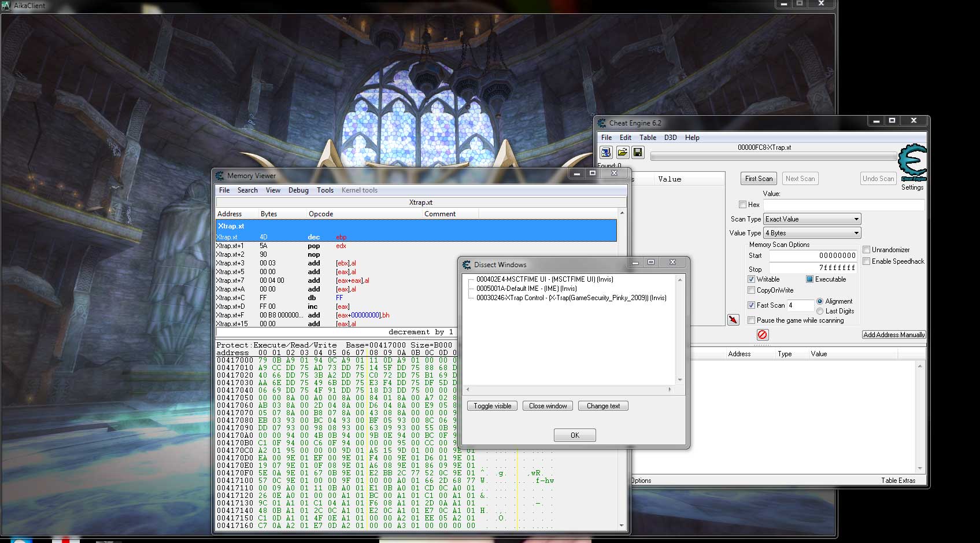
Task: Click the Next Scan button
Action: [x=800, y=179]
